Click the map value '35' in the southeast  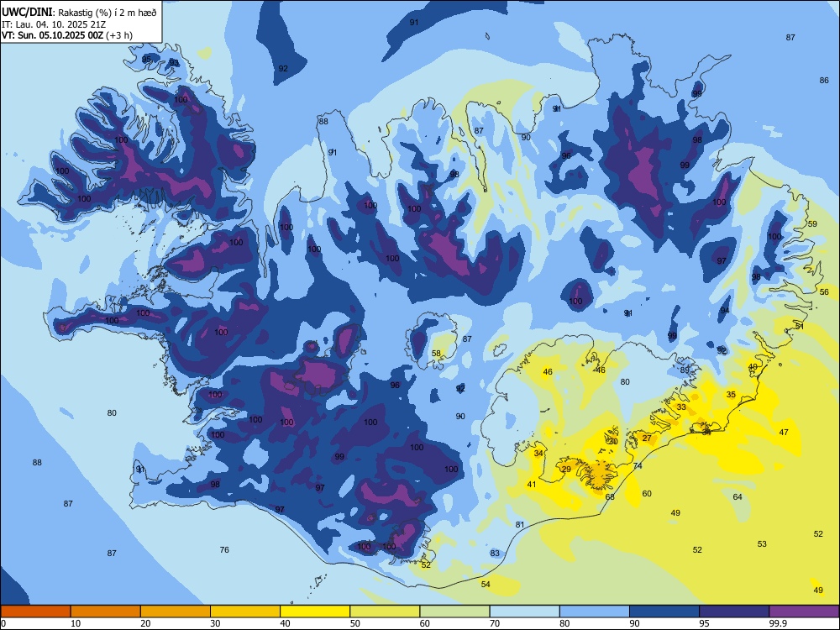[731, 395]
